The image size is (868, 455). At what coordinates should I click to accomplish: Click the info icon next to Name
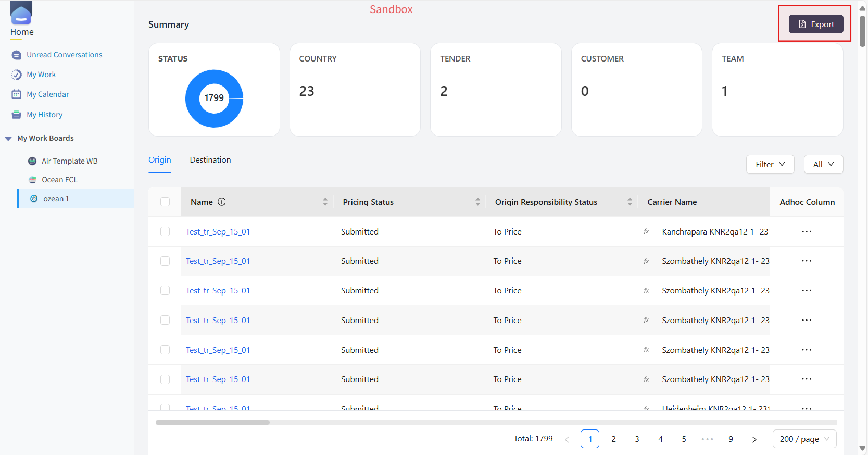222,202
